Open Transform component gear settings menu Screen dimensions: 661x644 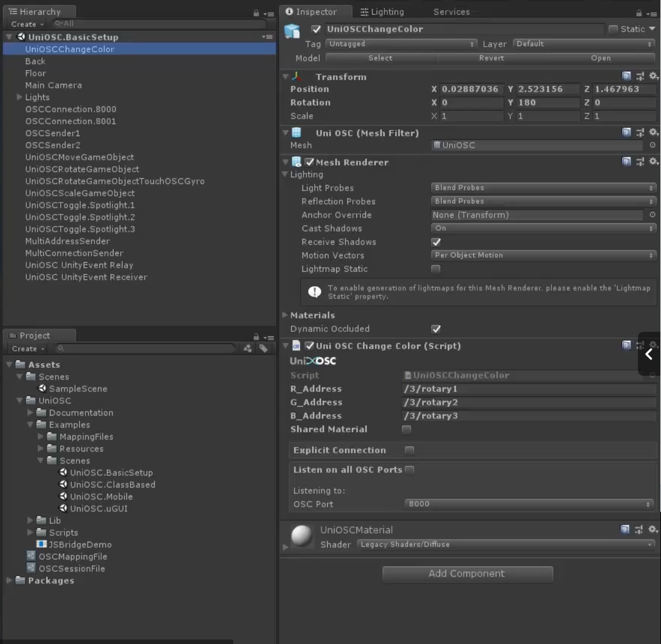click(653, 76)
